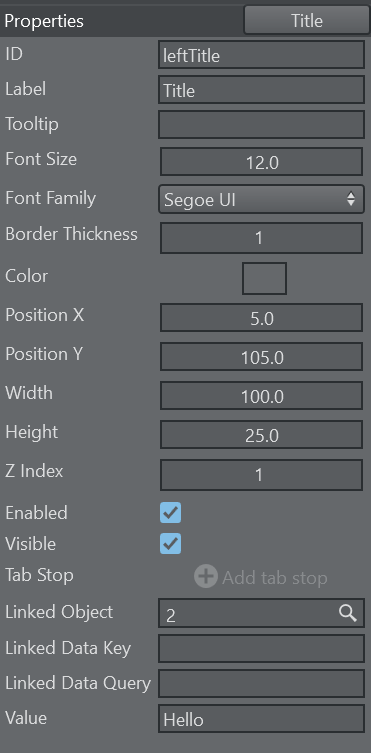Viewport: 371px width, 753px height.
Task: Focus the empty Tooltip field
Action: click(261, 124)
